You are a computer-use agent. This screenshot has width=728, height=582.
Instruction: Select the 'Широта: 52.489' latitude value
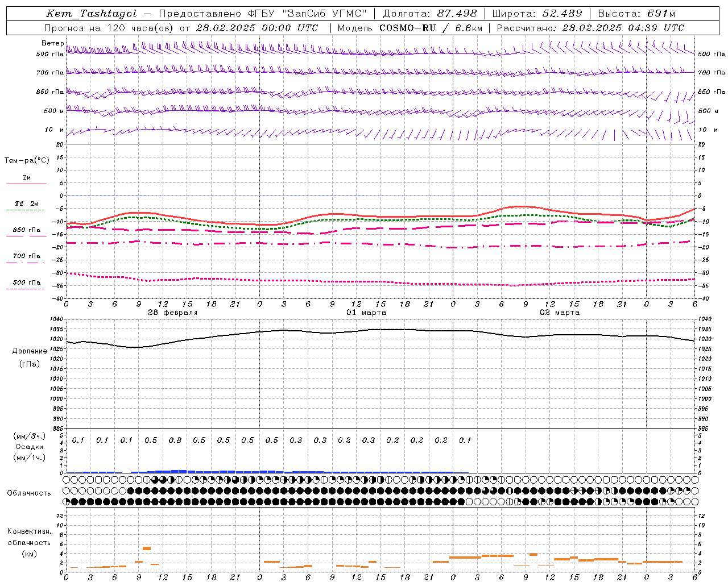pyautogui.click(x=537, y=14)
